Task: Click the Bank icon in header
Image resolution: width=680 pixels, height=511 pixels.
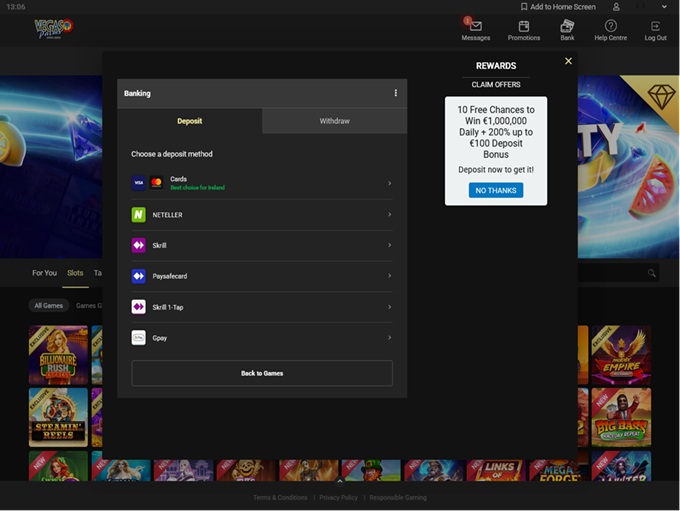Action: pos(567,26)
